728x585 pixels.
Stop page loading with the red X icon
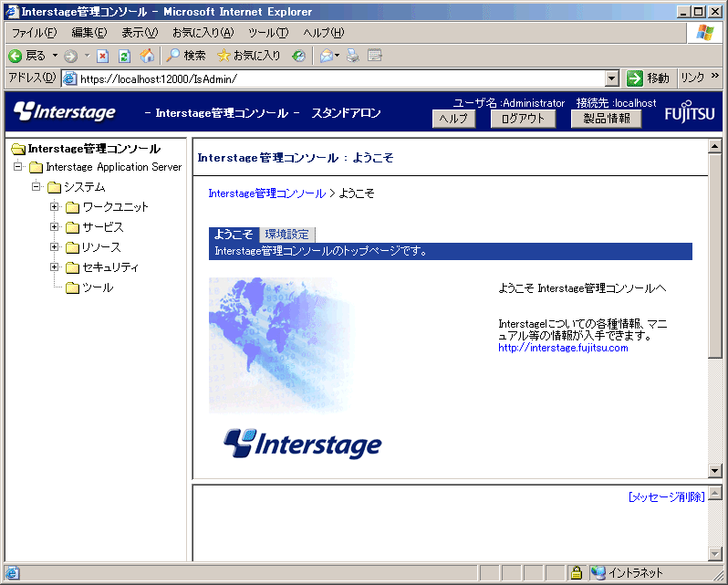point(102,57)
